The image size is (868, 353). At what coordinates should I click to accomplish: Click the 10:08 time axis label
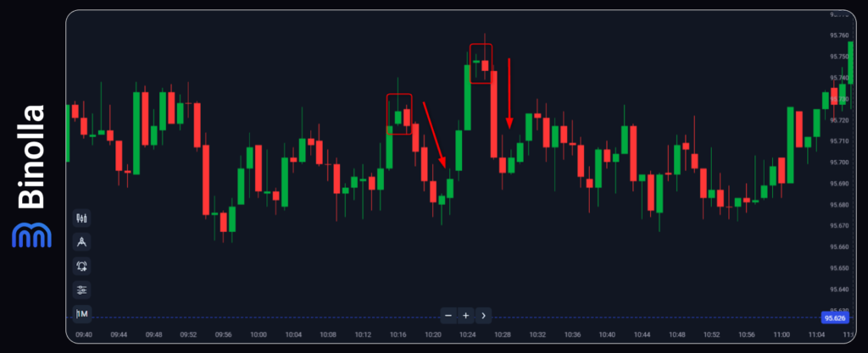[x=328, y=334]
